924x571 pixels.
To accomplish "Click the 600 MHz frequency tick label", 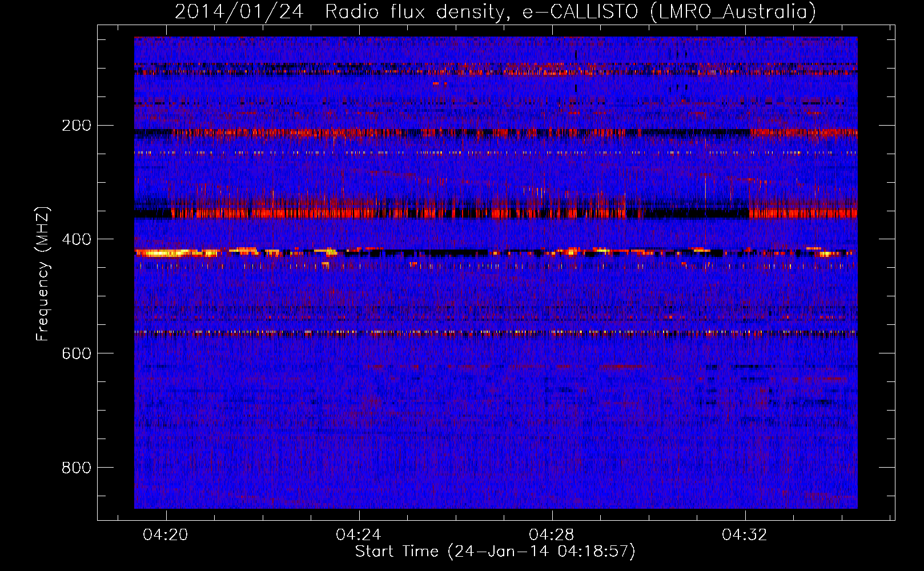I will coord(77,353).
